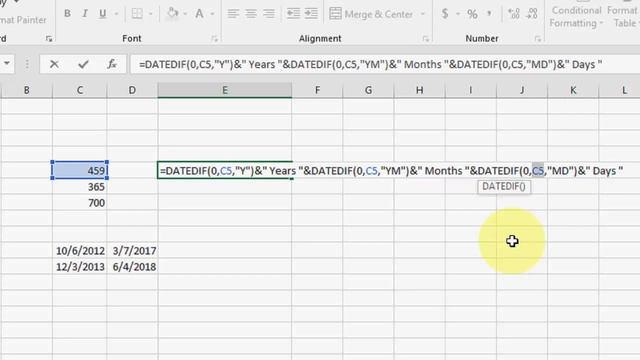Open Conditional Formatting menu

tap(576, 16)
